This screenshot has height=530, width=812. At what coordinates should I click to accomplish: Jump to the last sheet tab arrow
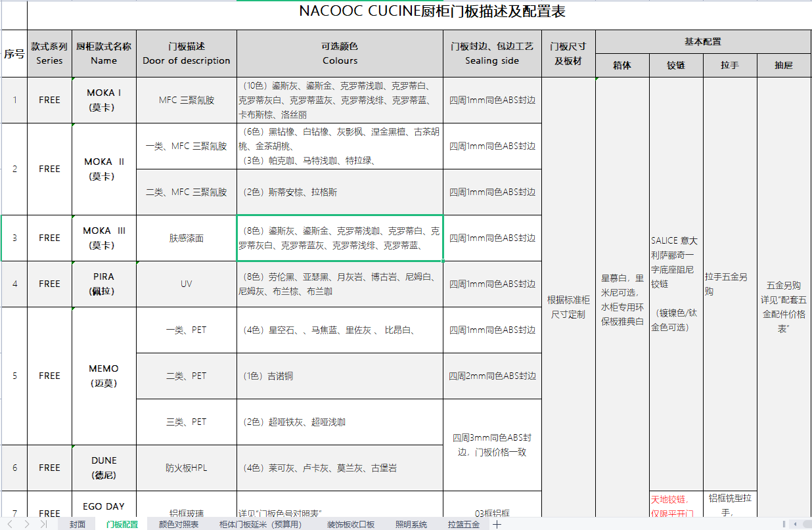point(43,524)
